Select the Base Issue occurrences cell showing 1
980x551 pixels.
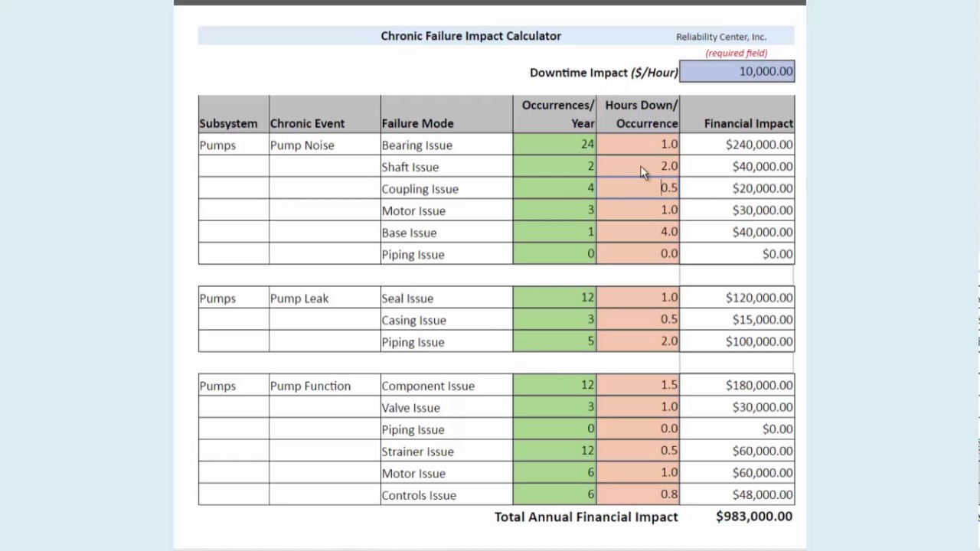coord(554,232)
